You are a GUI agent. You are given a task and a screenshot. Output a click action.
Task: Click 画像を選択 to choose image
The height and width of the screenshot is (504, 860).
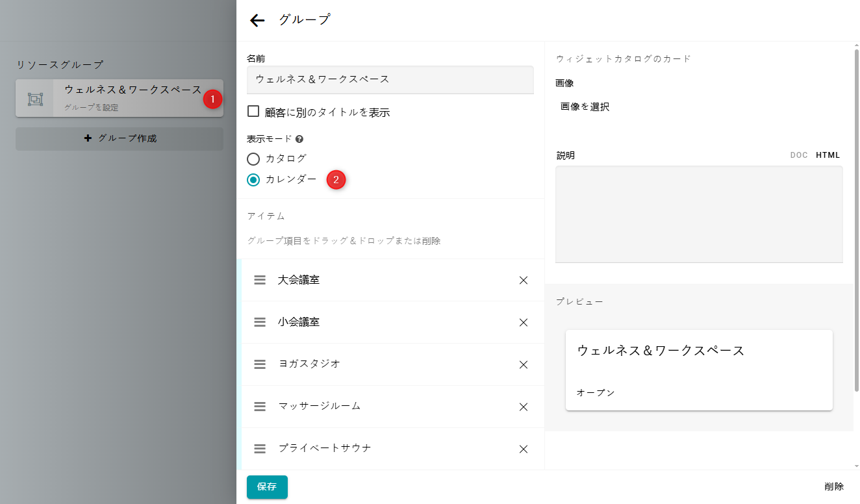585,107
